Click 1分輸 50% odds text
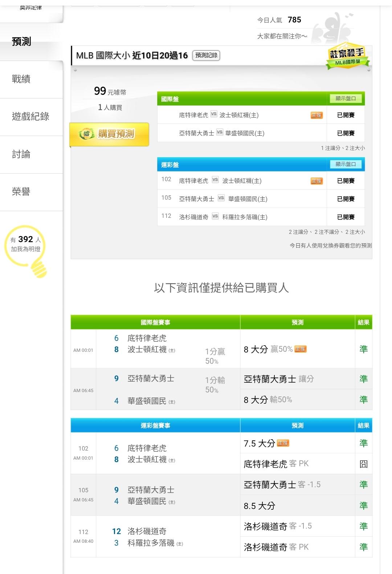 [215, 385]
